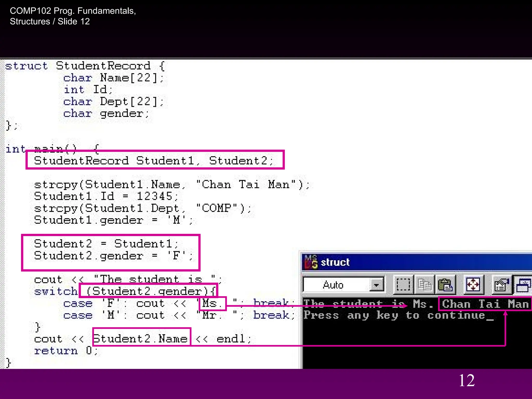
Task: Click the highlighted Chan Tai Man output
Action: click(x=485, y=304)
